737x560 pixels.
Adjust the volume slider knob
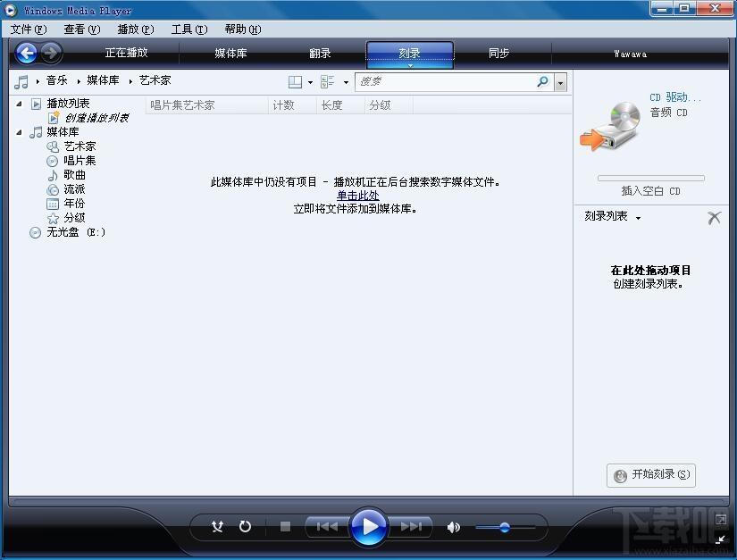pyautogui.click(x=505, y=527)
